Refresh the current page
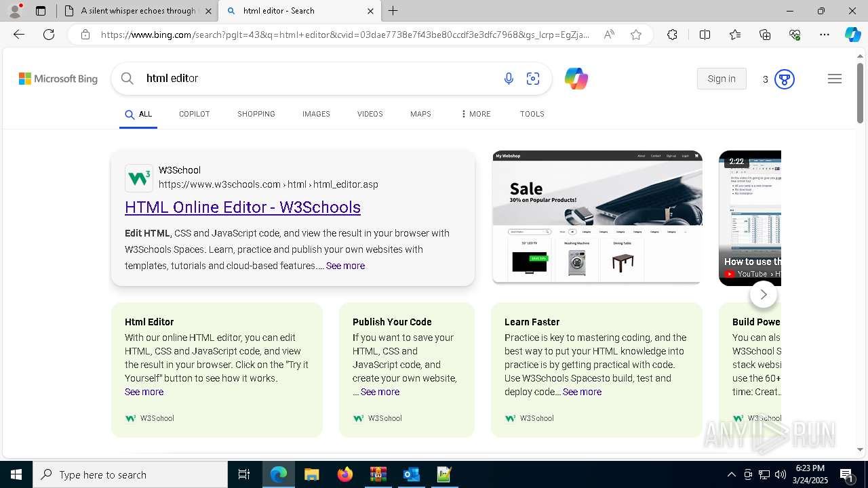868x488 pixels. click(49, 35)
